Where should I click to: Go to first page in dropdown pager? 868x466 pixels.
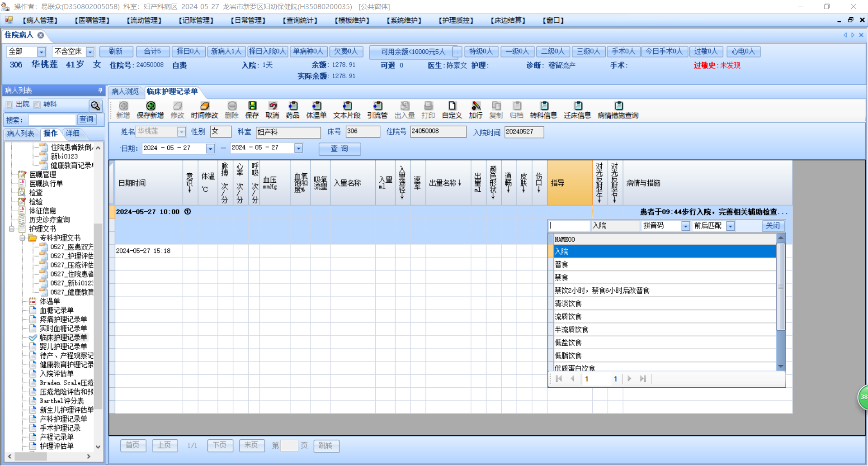(x=559, y=379)
